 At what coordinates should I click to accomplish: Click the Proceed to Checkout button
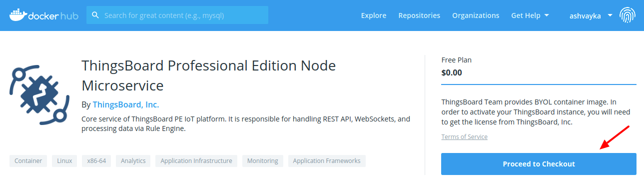[539, 164]
